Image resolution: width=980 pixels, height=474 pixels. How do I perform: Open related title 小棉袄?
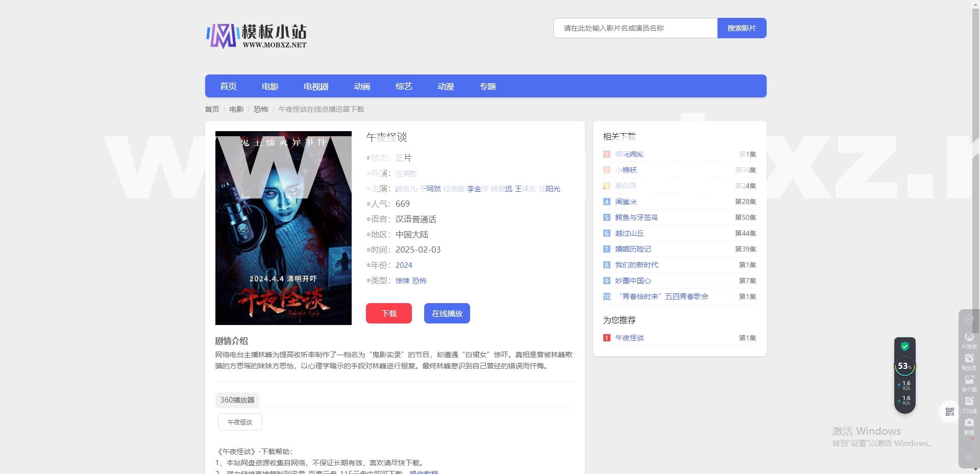[626, 170]
